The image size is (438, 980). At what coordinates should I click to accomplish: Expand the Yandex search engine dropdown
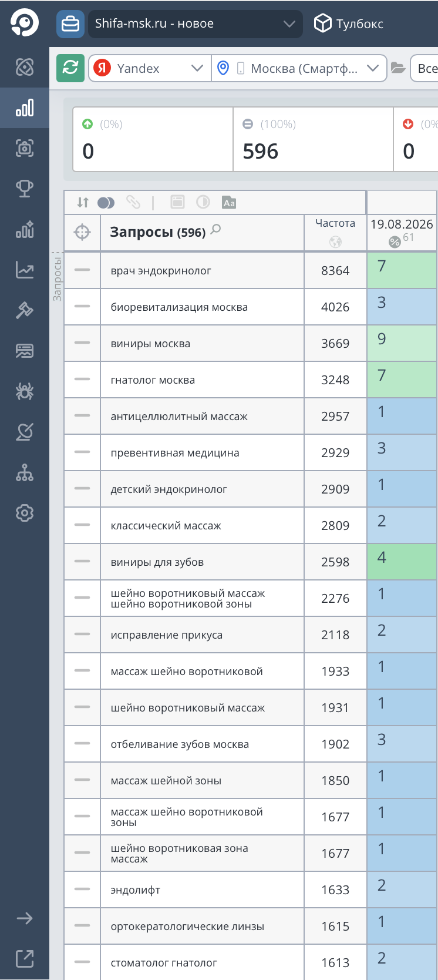click(x=150, y=68)
